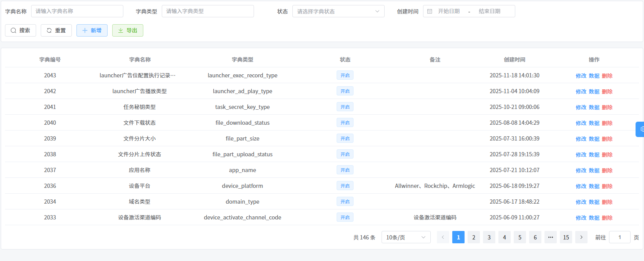The height and width of the screenshot is (261, 644).
Task: Click the 共 146 条 total count
Action: (364, 238)
